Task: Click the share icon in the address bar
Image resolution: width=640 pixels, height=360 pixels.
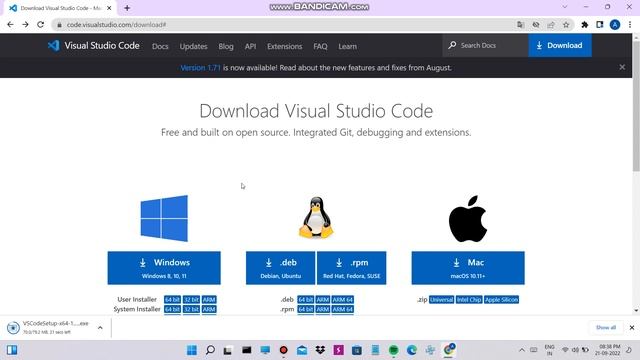Action: tap(551, 25)
